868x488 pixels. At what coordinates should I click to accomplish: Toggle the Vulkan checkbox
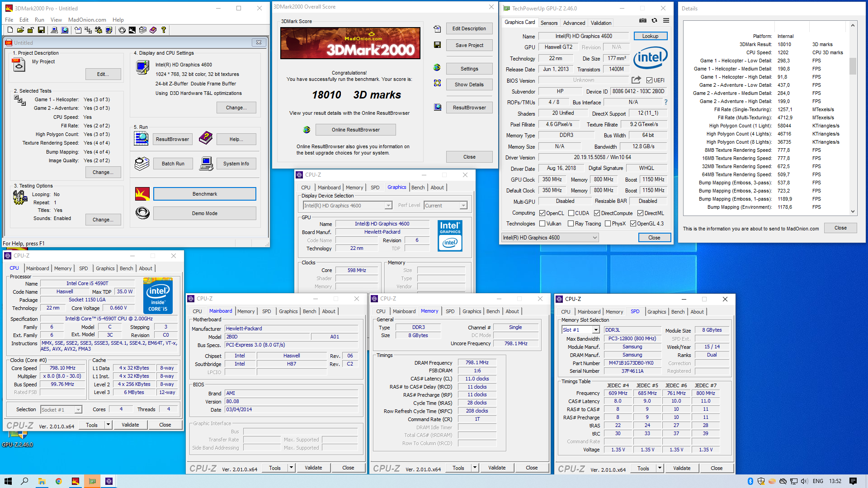tap(542, 224)
